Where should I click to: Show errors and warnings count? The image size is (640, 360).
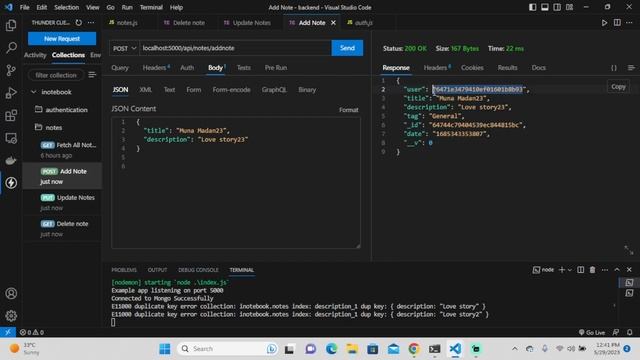(32, 332)
